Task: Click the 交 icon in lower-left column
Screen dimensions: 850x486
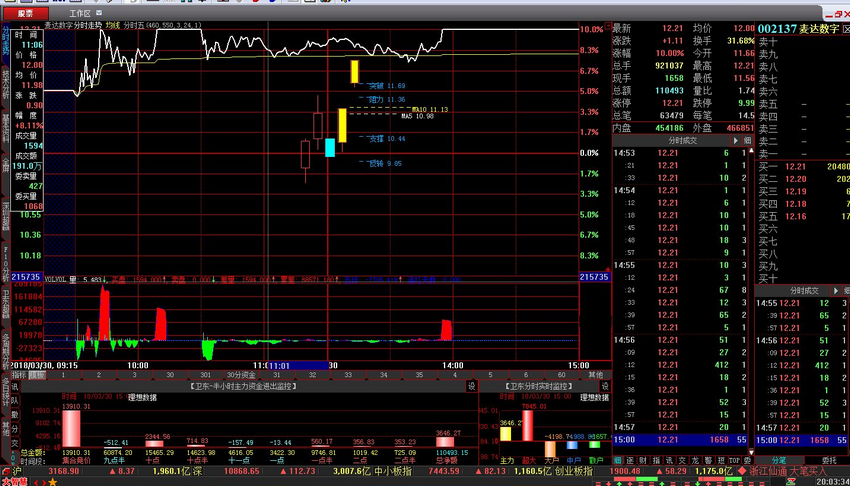Action: point(15,443)
